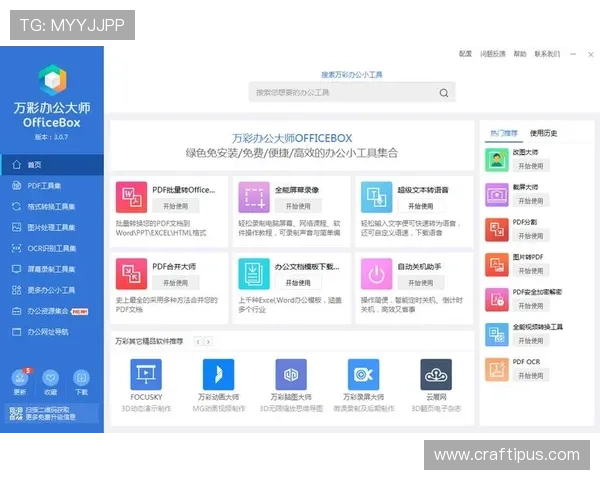The height and width of the screenshot is (480, 600).
Task: Open the 联系我们 contact link
Action: coord(547,54)
